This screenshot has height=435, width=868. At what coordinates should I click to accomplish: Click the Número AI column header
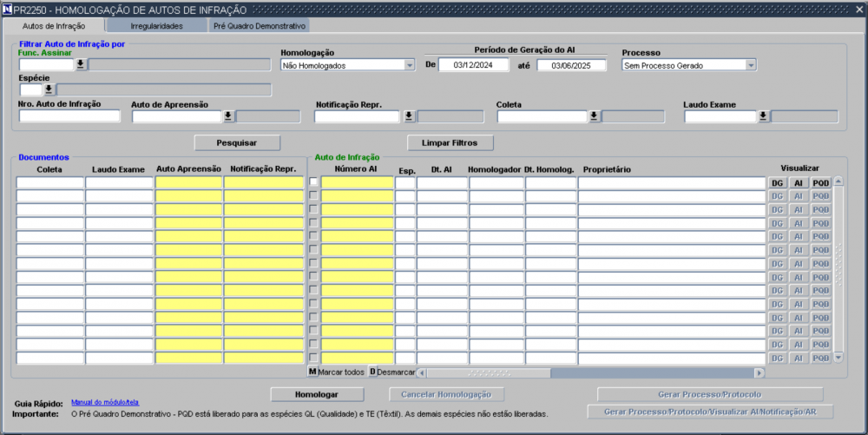356,168
